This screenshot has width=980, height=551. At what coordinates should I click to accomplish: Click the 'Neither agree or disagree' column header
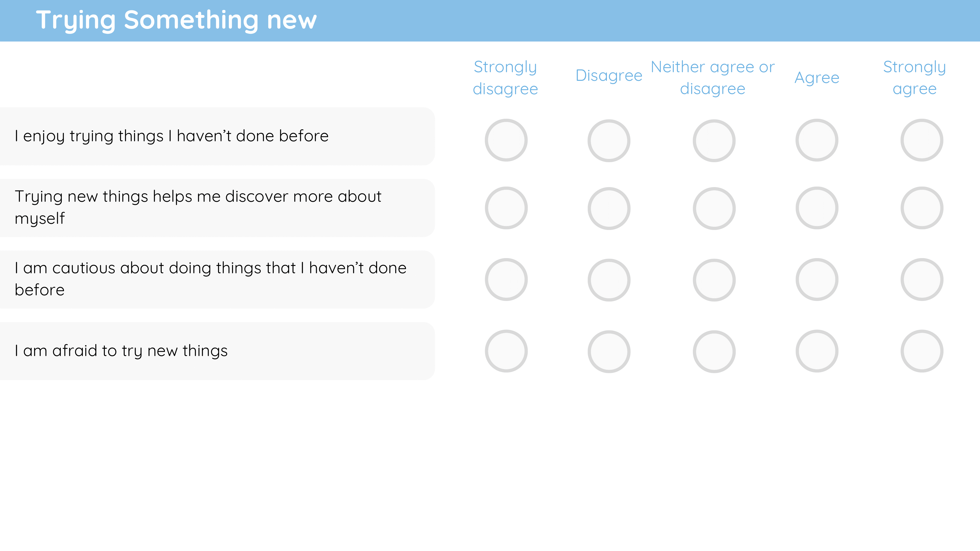[712, 78]
